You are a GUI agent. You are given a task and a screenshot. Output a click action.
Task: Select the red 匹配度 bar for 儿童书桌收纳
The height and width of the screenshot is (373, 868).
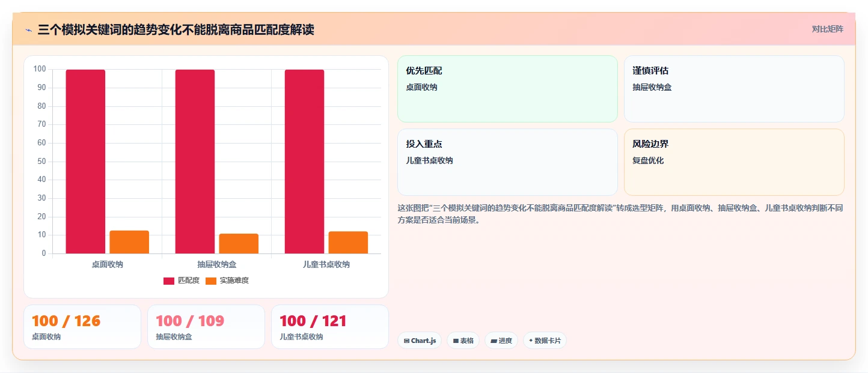(x=304, y=162)
